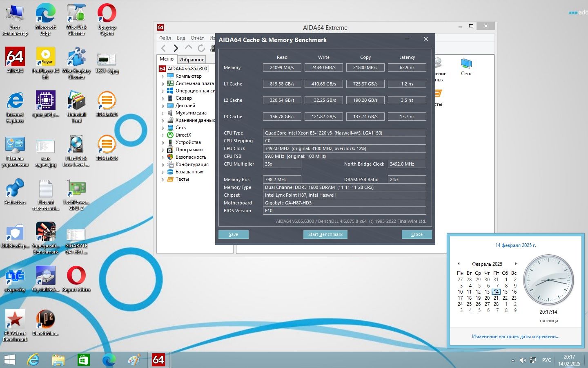The image size is (588, 368).
Task: Open Superposition Benchmark desktop icon
Action: pos(46,238)
